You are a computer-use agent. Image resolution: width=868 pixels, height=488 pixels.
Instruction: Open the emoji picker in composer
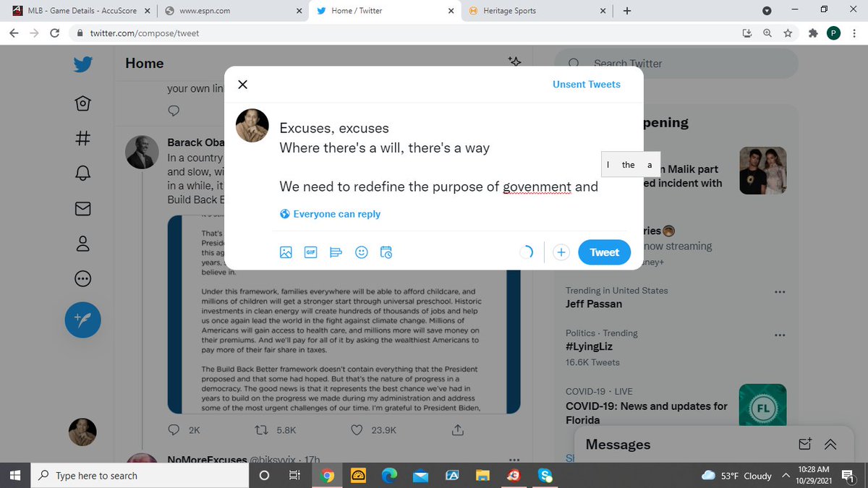362,252
